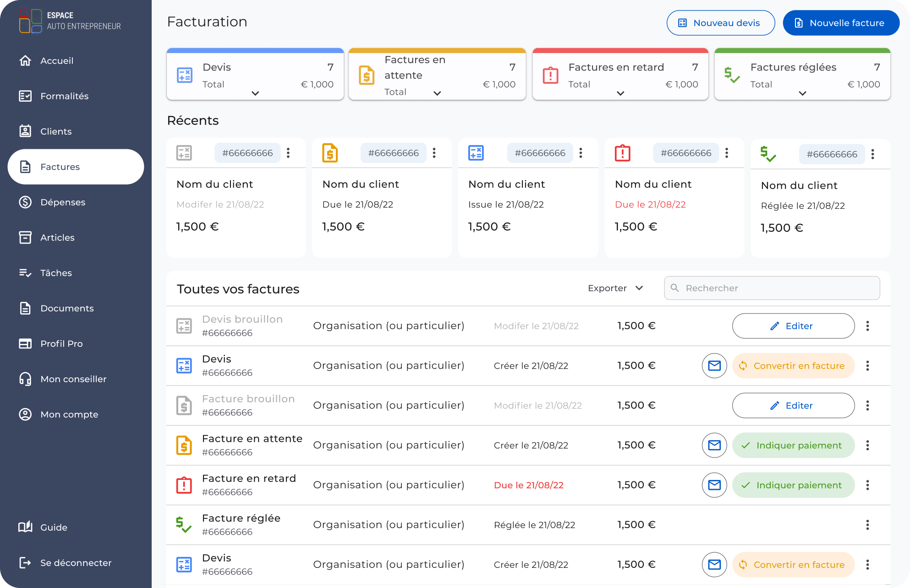Expand the Devis summary card chevron
Screen dimensions: 910x588
pos(255,93)
